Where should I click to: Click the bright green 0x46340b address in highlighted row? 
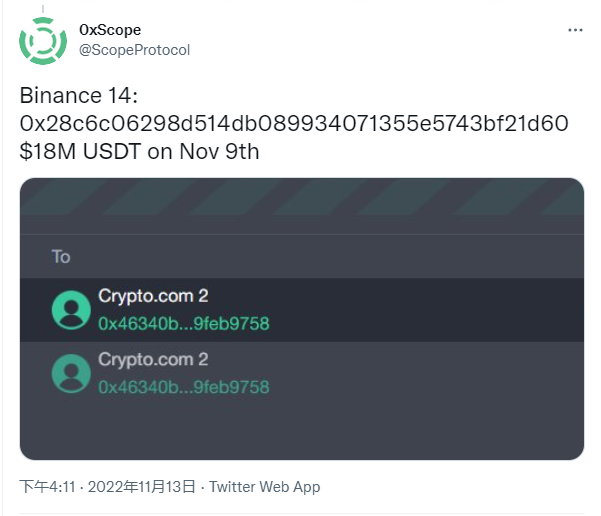(x=183, y=324)
